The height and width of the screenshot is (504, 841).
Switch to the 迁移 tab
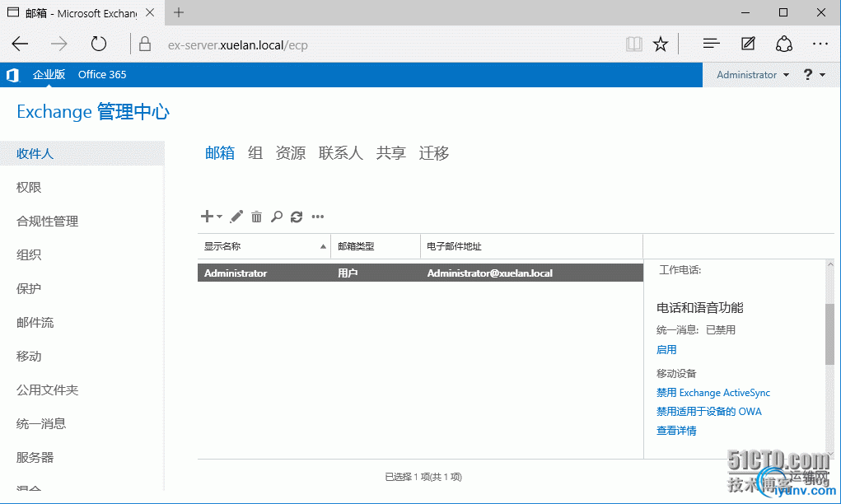434,153
